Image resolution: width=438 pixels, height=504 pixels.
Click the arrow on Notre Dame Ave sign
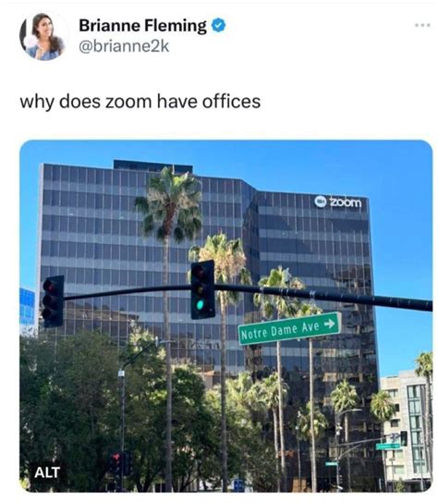(330, 324)
